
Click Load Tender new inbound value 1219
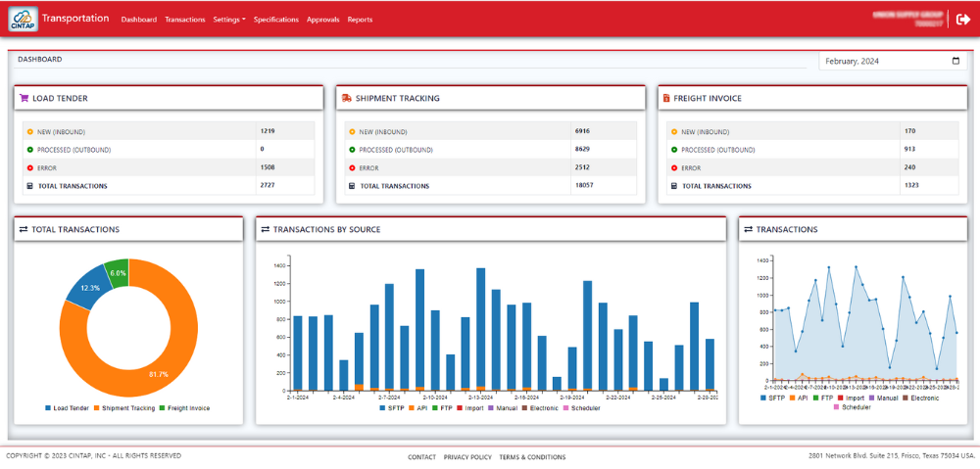pos(268,131)
